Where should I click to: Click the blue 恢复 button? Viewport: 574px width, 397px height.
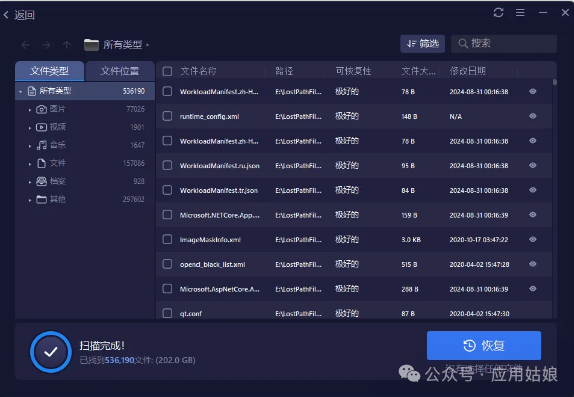(484, 345)
